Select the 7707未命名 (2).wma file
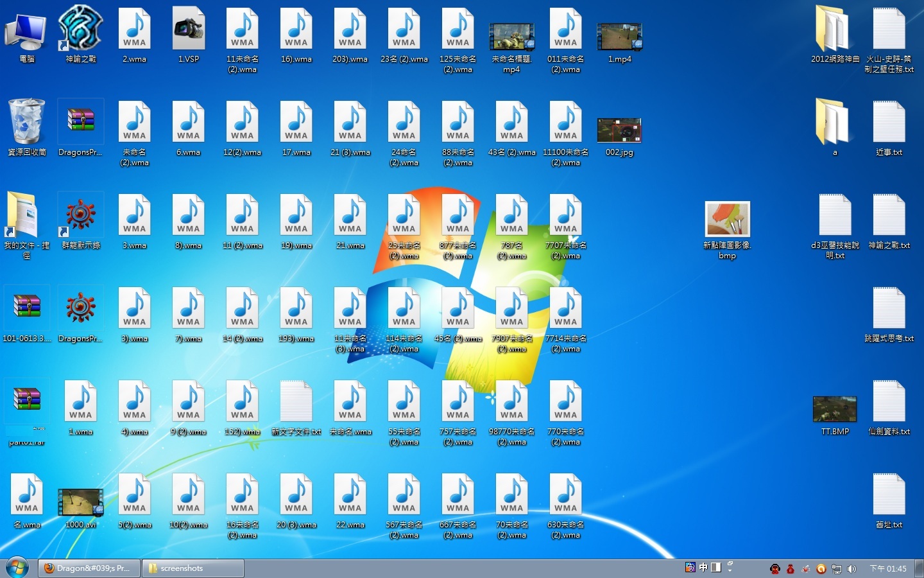Viewport: 924px width, 578px height. 566,227
